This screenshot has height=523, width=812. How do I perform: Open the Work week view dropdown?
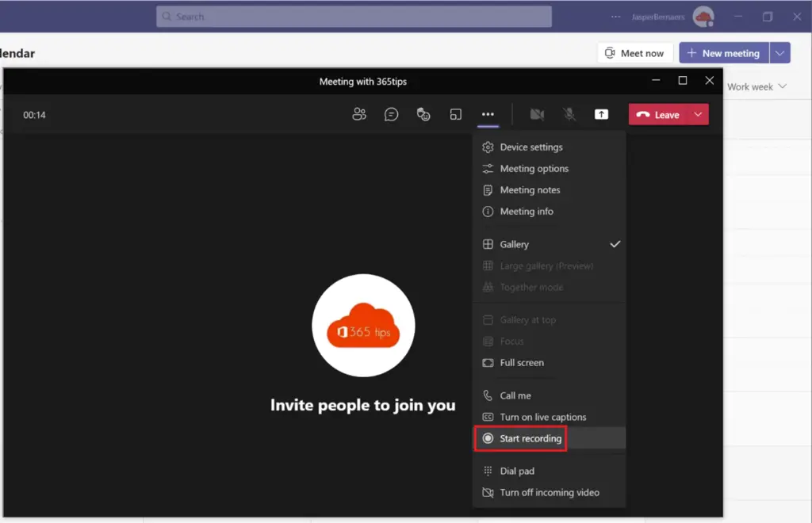[x=756, y=87]
